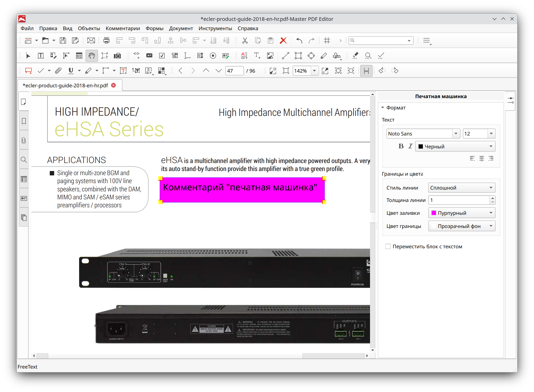The height and width of the screenshot is (392, 534).
Task: Open the Документ menu
Action: pyautogui.click(x=181, y=28)
